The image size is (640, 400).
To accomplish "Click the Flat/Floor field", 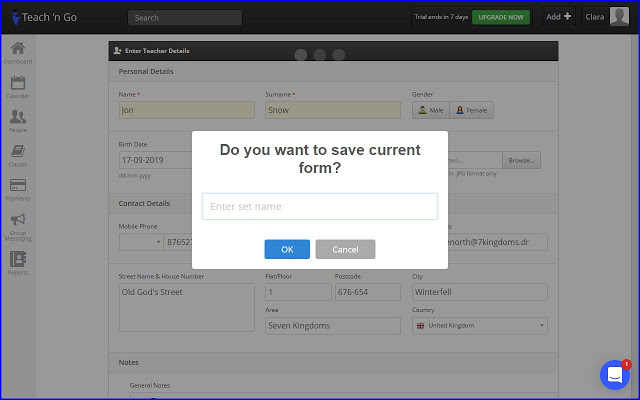I will pyautogui.click(x=298, y=292).
